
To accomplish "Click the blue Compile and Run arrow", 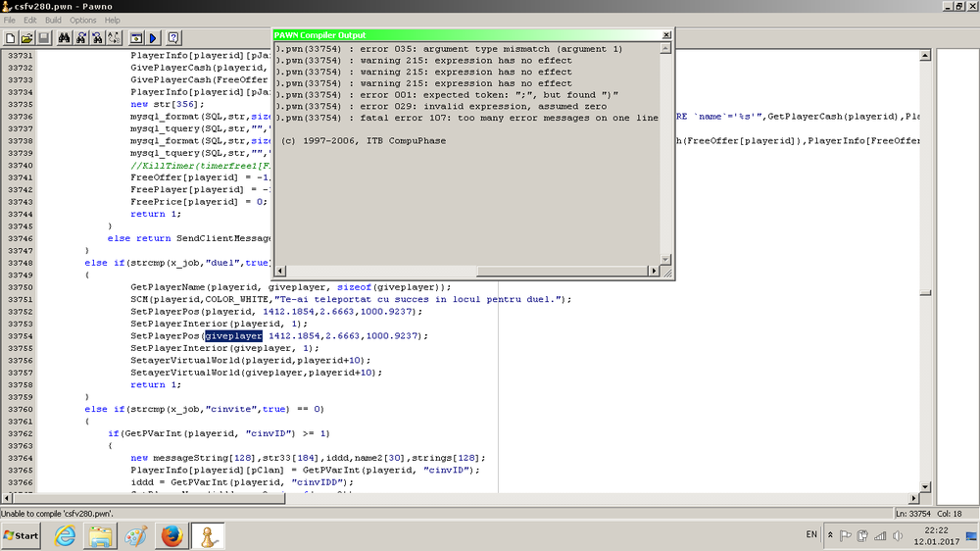I will 153,38.
